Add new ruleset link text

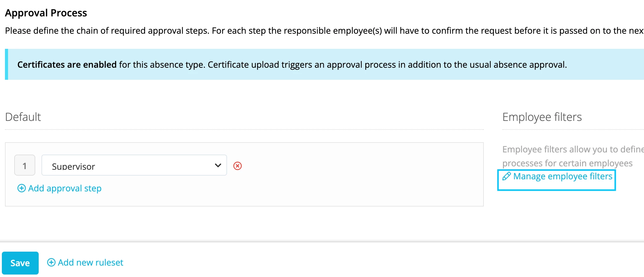pos(91,262)
